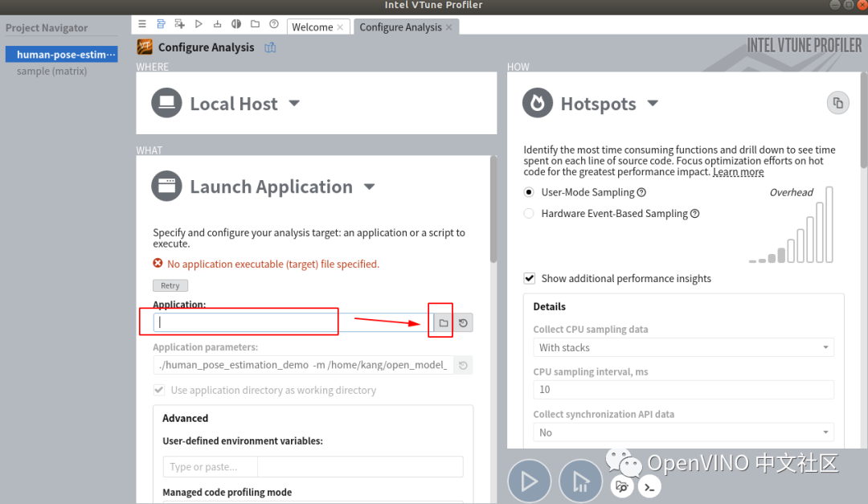Click the Launch Application window icon

click(166, 186)
